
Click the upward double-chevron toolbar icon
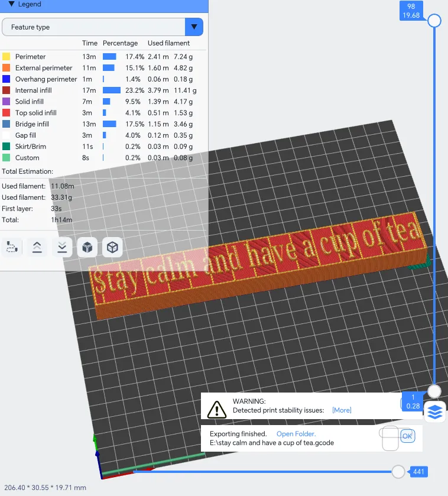(37, 247)
